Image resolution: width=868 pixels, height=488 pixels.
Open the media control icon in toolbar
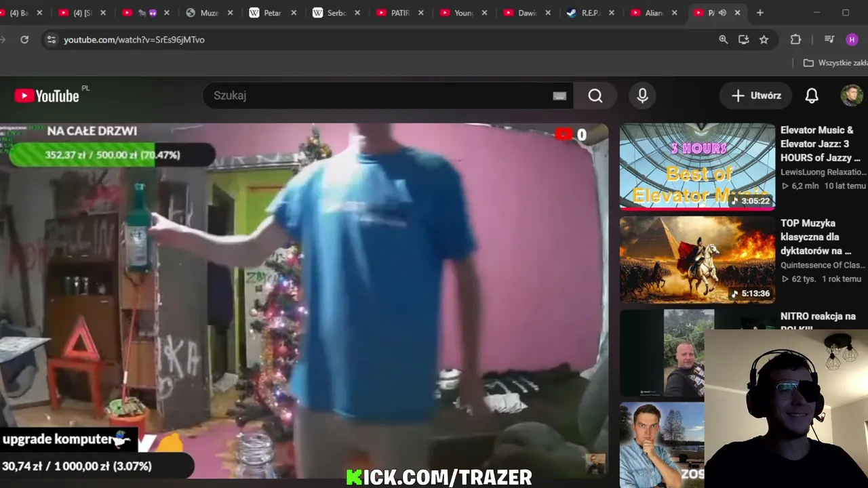(x=829, y=40)
